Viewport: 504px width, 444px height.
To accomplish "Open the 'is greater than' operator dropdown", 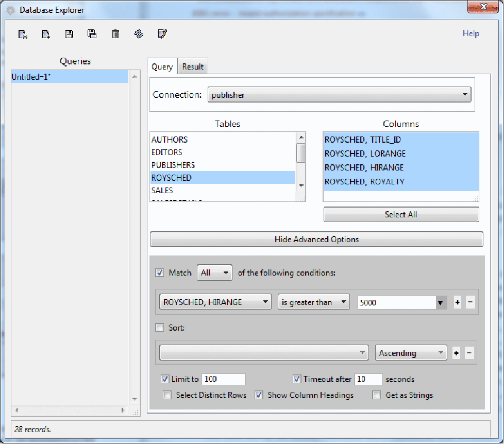I will point(313,302).
